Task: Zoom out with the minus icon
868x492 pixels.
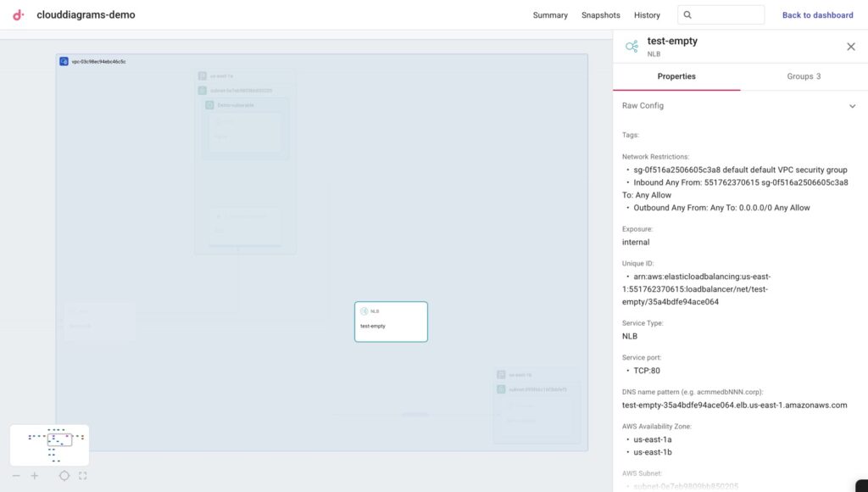Action: tap(16, 476)
